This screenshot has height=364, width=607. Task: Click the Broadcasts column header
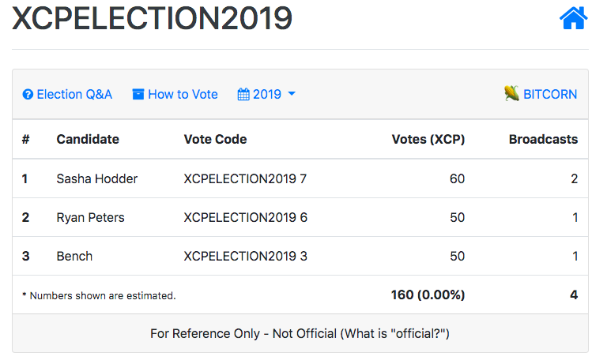coord(543,139)
